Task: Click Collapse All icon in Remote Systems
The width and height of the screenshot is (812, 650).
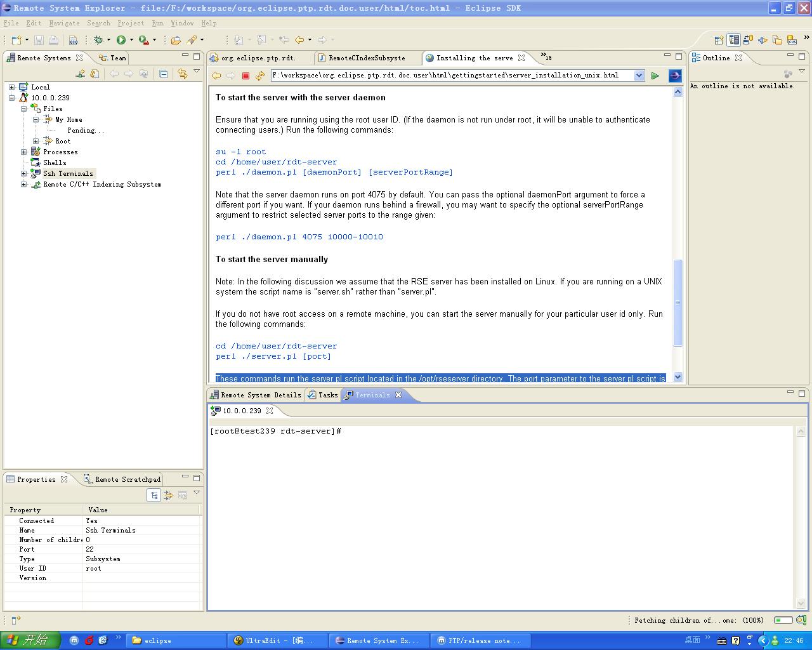Action: 163,74
